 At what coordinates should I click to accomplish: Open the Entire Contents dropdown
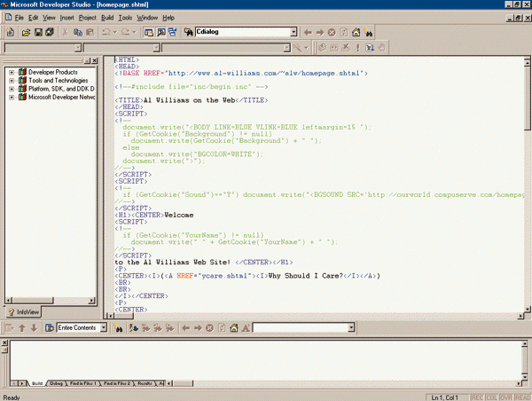tap(103, 327)
